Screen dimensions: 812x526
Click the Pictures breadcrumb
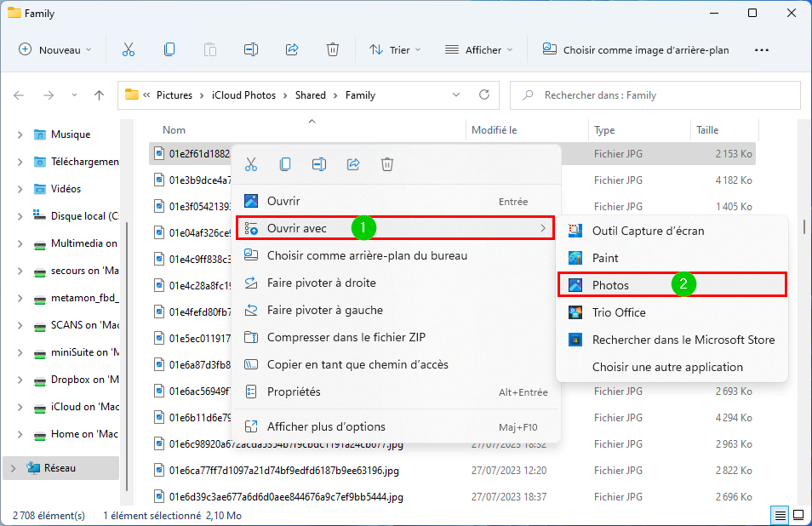174,95
